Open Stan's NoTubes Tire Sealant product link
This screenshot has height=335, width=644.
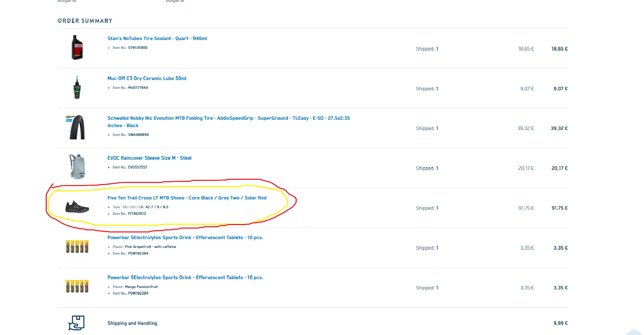coord(157,39)
